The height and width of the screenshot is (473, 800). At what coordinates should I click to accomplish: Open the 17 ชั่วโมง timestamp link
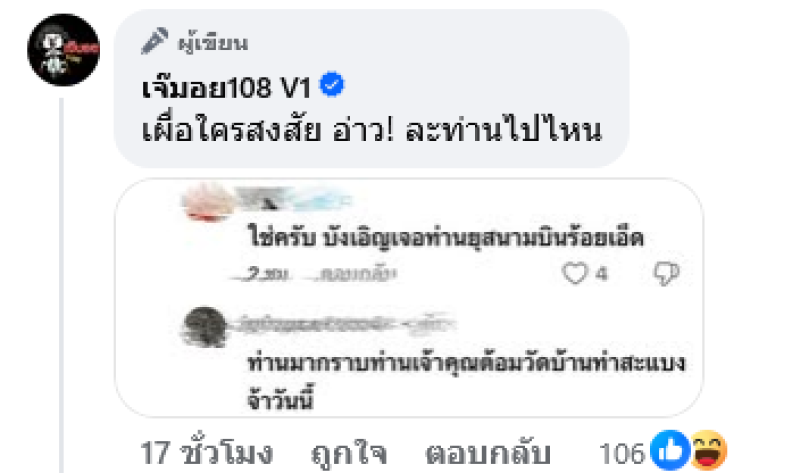pos(207,453)
